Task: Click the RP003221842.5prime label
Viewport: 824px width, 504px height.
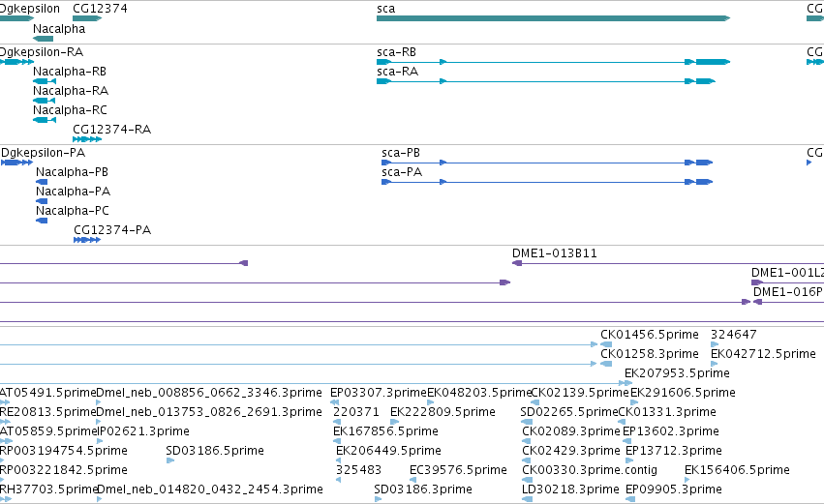Action: [x=64, y=471]
